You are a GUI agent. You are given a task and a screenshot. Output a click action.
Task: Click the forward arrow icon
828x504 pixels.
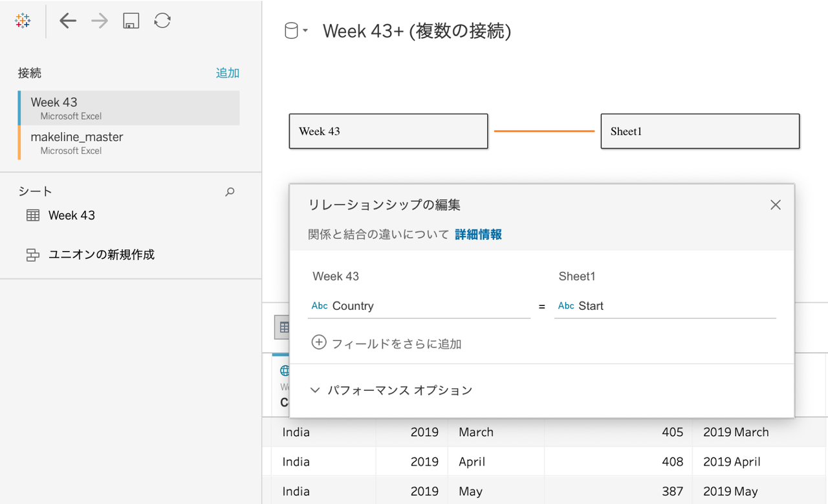100,21
